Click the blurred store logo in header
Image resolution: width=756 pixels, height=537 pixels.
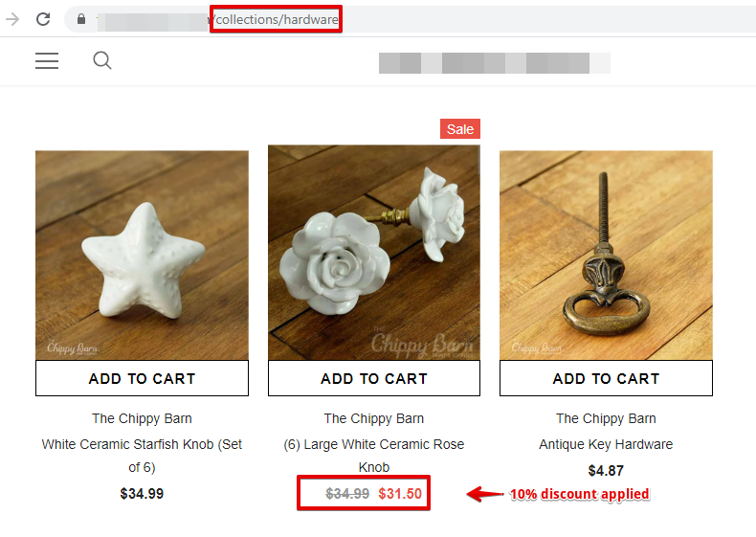coord(494,63)
